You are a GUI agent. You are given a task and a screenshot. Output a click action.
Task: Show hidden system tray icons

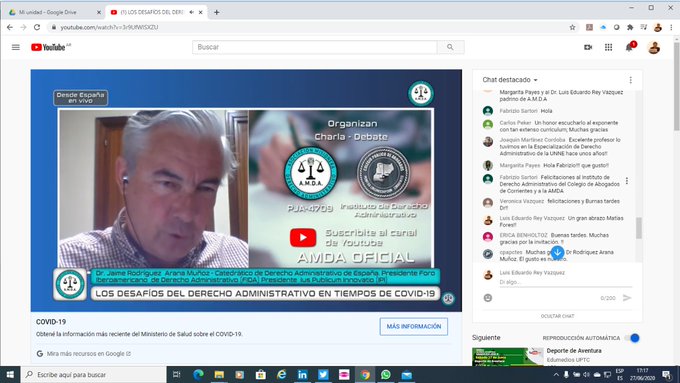pyautogui.click(x=556, y=374)
